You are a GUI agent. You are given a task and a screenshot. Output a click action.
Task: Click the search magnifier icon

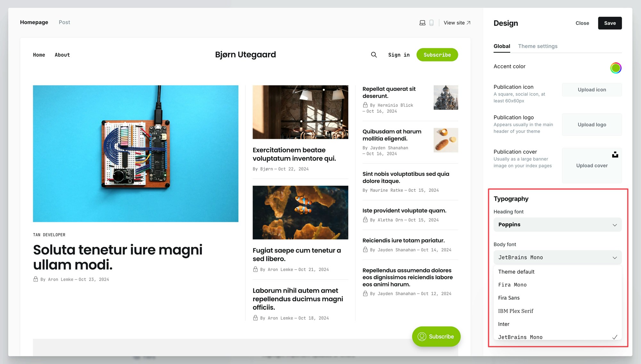pyautogui.click(x=374, y=55)
